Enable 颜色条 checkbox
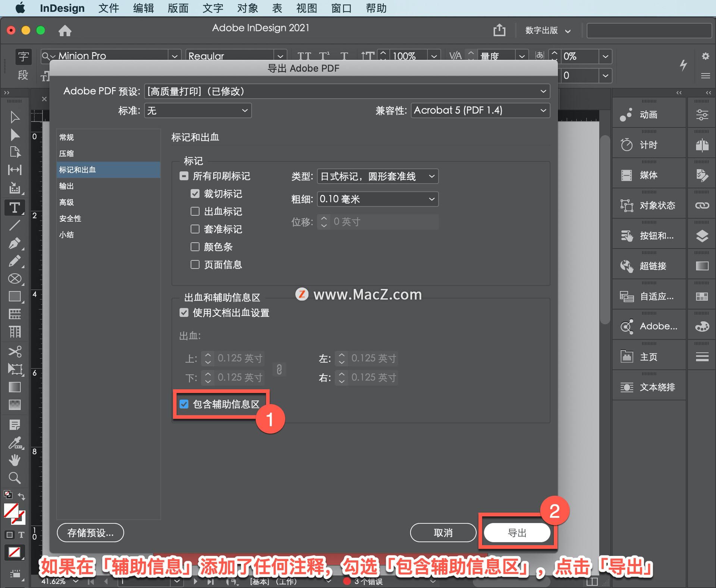Image resolution: width=716 pixels, height=588 pixels. 195,247
